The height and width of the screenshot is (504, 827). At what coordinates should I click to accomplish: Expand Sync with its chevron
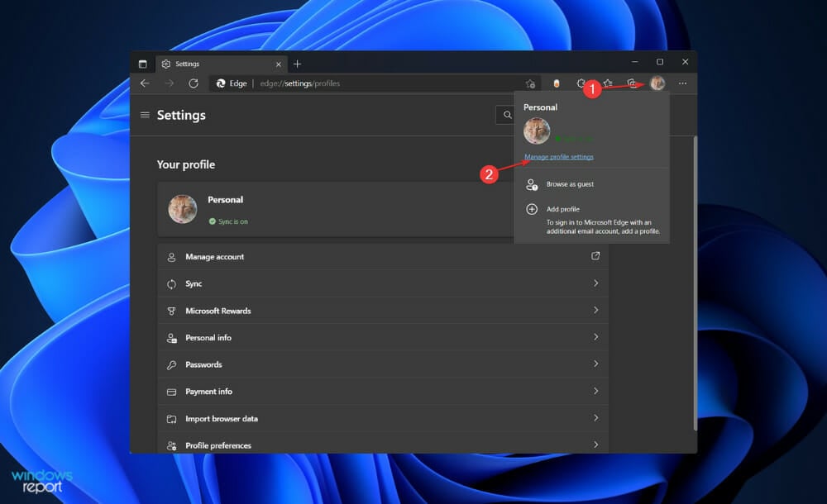(x=596, y=283)
